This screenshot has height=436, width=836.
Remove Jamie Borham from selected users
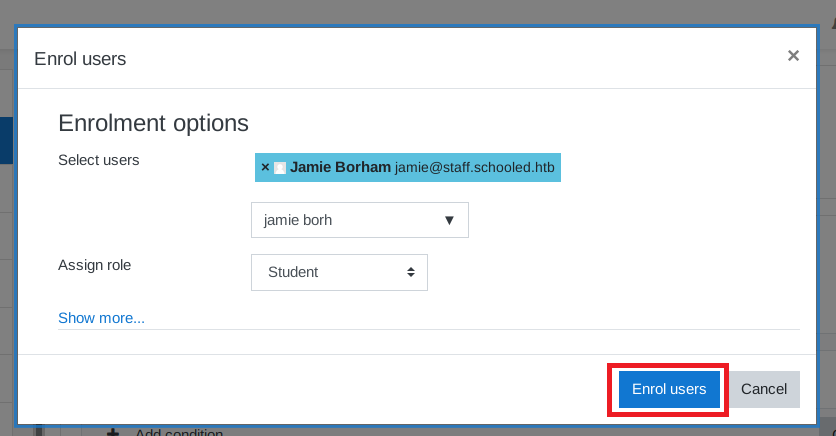265,168
